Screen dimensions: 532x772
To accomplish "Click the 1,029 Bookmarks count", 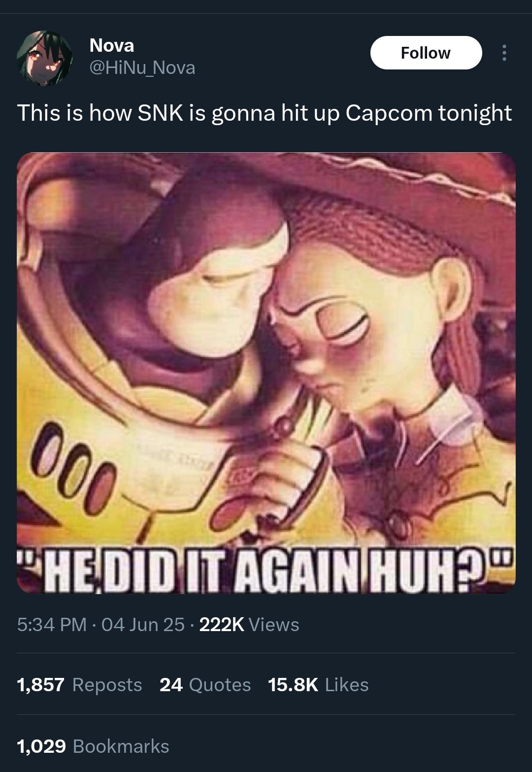I will point(93,746).
